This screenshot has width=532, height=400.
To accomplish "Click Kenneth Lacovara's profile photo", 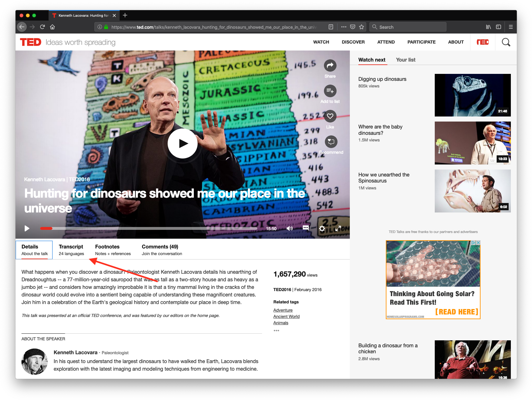I will [34, 361].
